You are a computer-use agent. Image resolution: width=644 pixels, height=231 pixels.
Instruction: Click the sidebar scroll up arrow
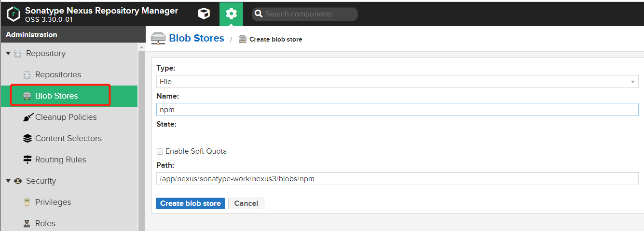pyautogui.click(x=141, y=47)
